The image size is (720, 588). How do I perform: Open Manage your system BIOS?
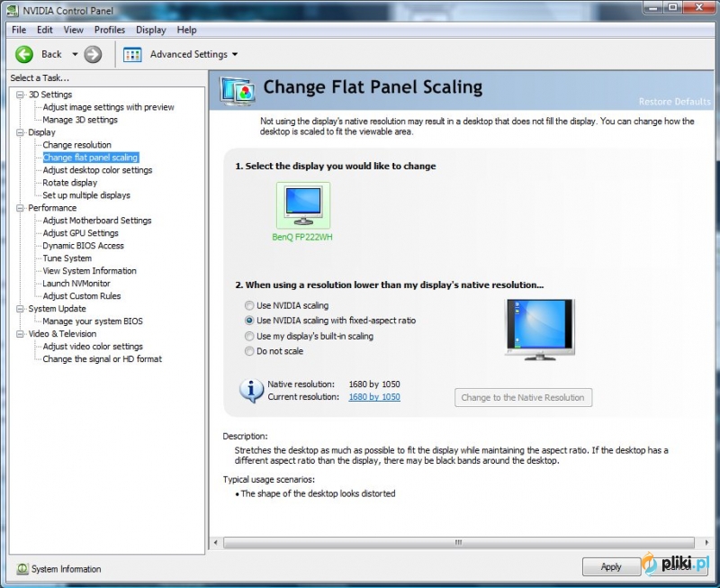93,321
